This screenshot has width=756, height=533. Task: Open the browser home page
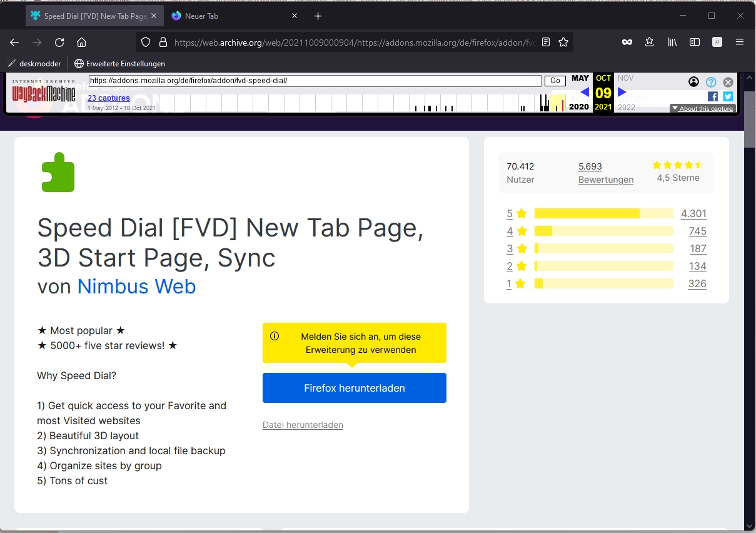click(x=81, y=43)
